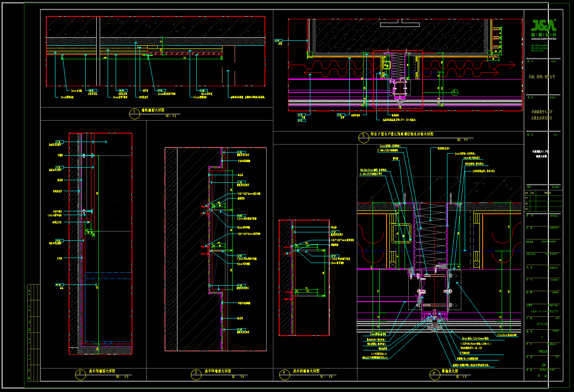Click the SC: 1:5 scale under detail 5

coord(462,139)
